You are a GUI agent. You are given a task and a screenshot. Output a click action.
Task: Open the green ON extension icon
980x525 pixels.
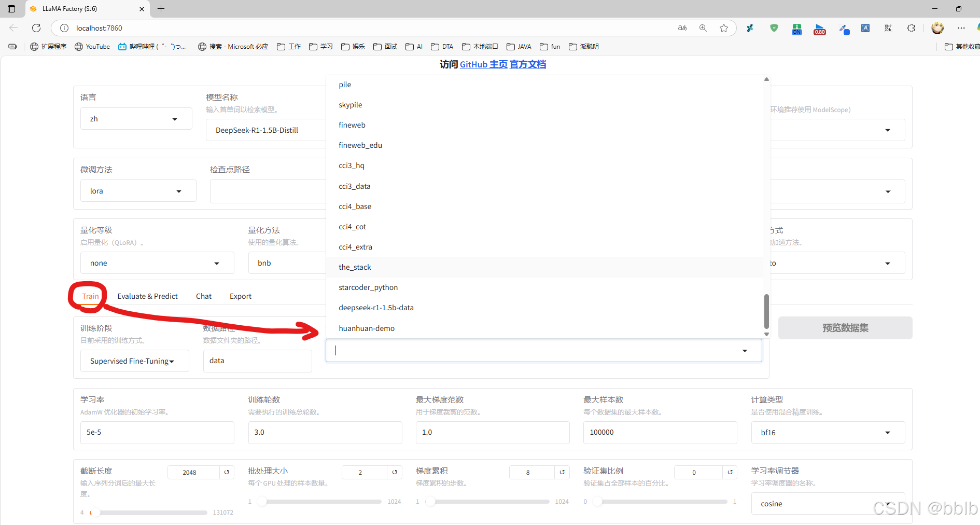(797, 29)
